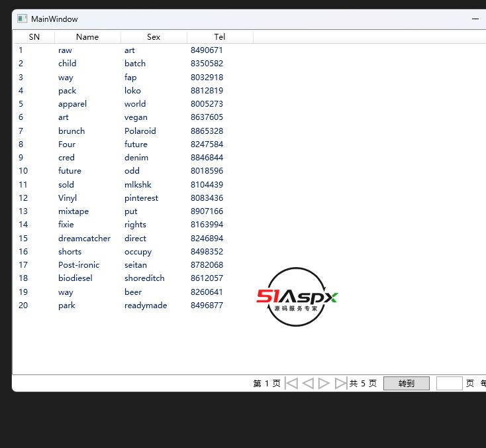Image resolution: width=486 pixels, height=448 pixels.
Task: Select row with Tel 8865328
Action: tap(207, 131)
